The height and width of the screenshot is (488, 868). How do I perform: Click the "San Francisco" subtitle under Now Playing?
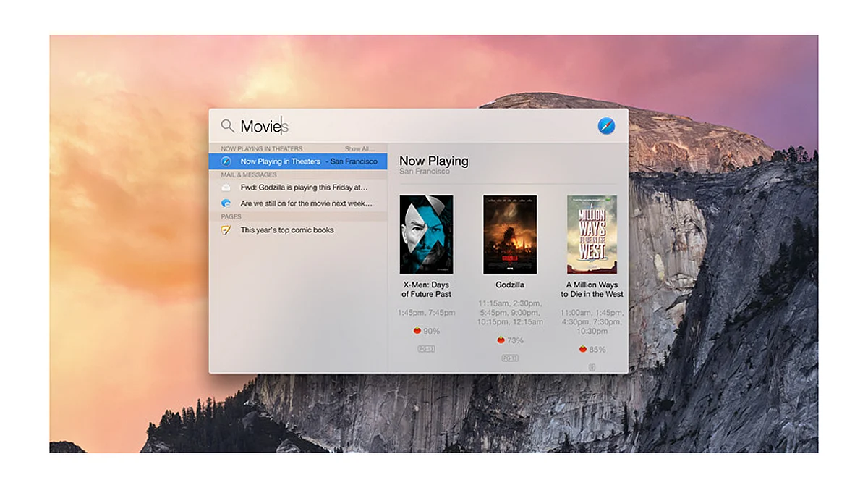[425, 172]
